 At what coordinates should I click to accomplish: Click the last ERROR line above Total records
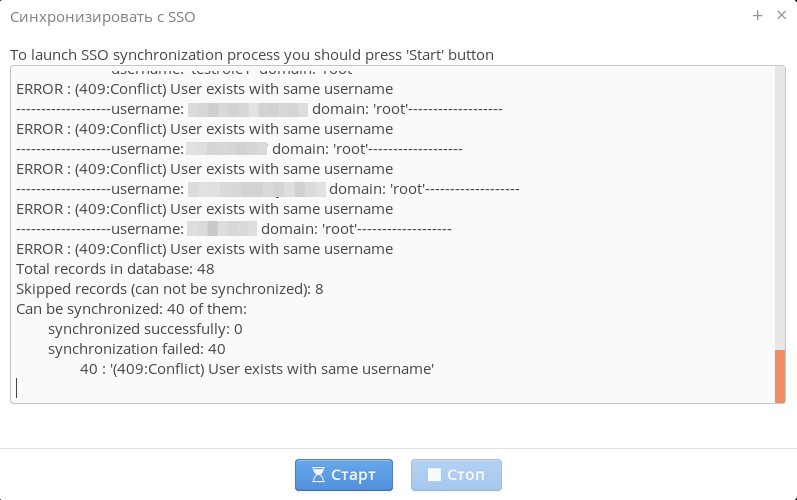204,249
